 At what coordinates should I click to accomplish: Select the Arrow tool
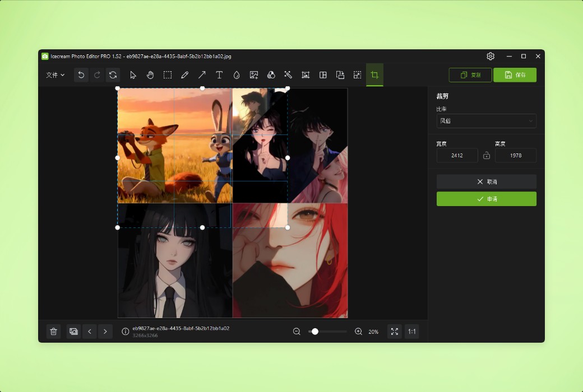[202, 74]
